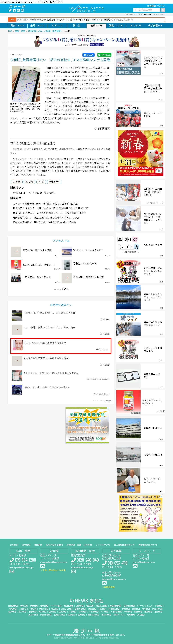Click the search magnifier button
173x644 pixels.
(x=163, y=10)
